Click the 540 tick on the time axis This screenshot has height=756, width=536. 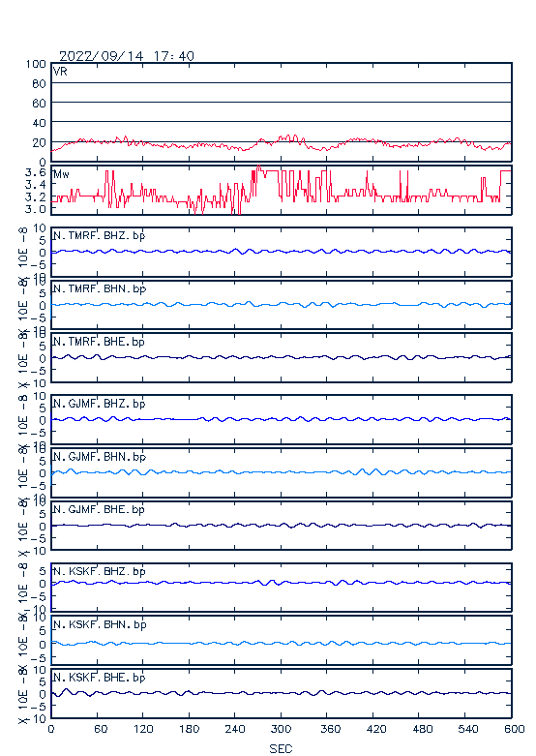tap(467, 729)
